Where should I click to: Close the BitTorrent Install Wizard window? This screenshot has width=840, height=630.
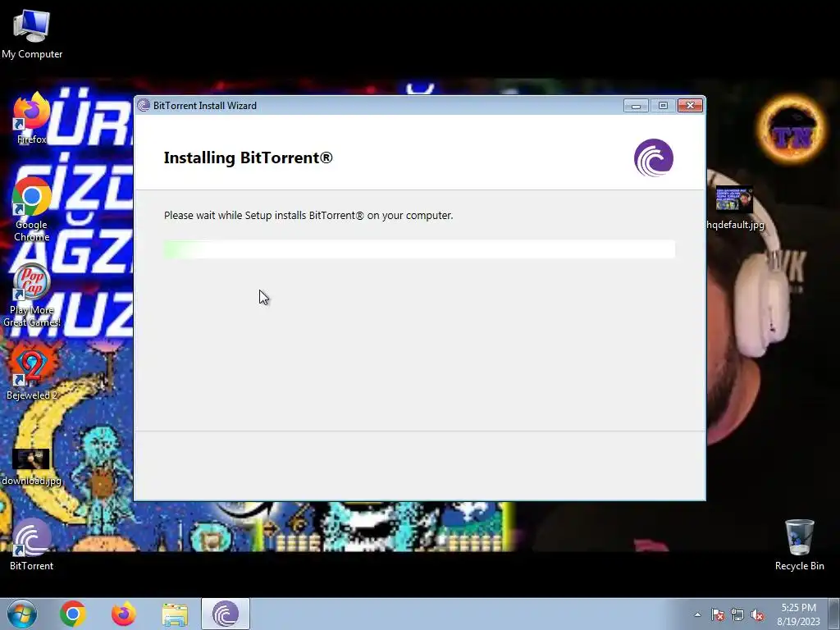tap(690, 106)
